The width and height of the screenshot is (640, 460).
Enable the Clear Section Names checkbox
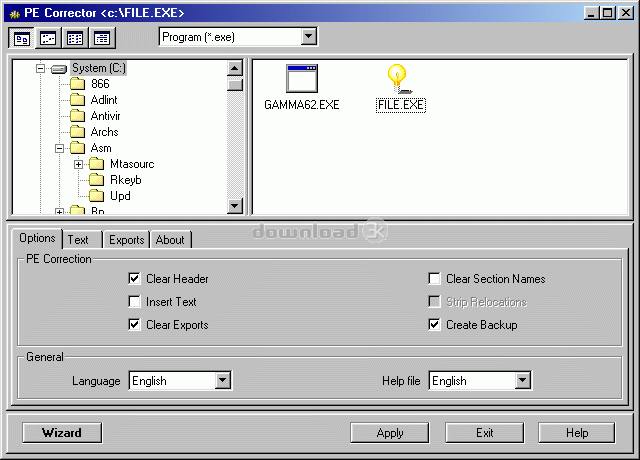pos(434,279)
